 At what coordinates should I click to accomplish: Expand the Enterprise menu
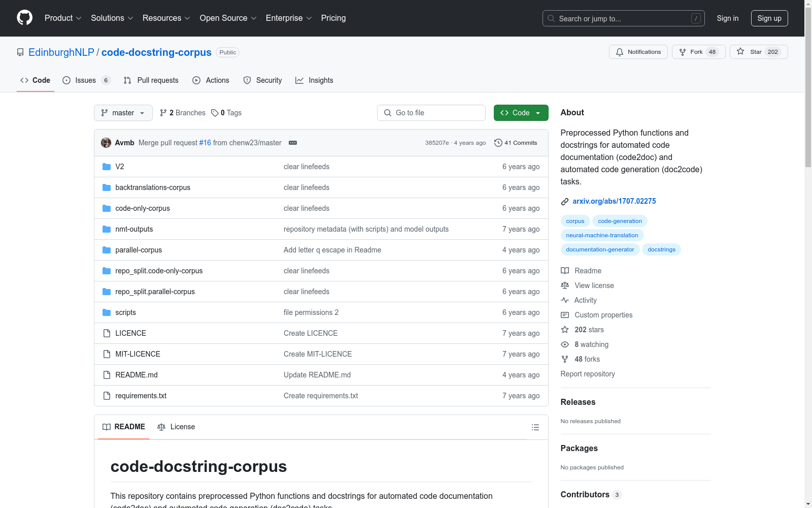click(289, 18)
